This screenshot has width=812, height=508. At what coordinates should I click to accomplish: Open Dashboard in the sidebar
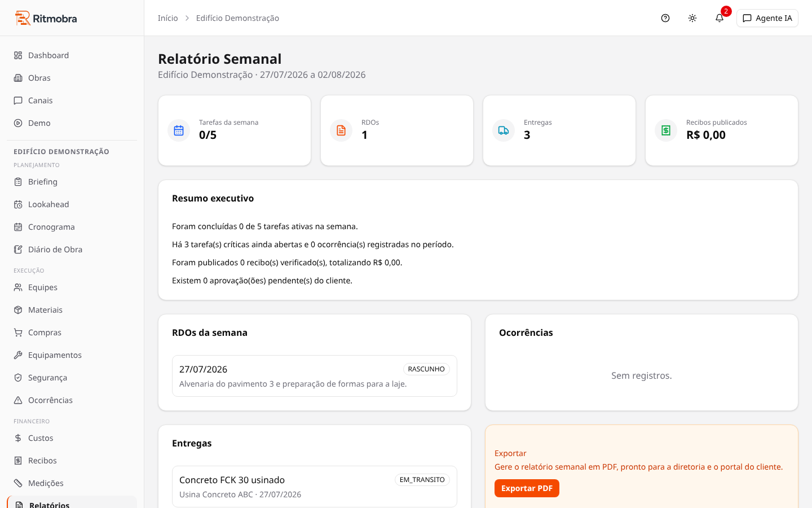click(x=72, y=55)
